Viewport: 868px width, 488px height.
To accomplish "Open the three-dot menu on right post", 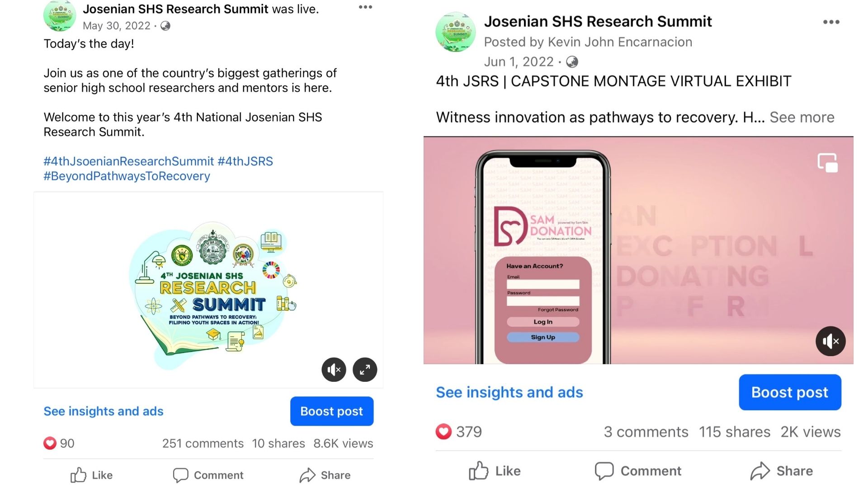I will pos(831,22).
